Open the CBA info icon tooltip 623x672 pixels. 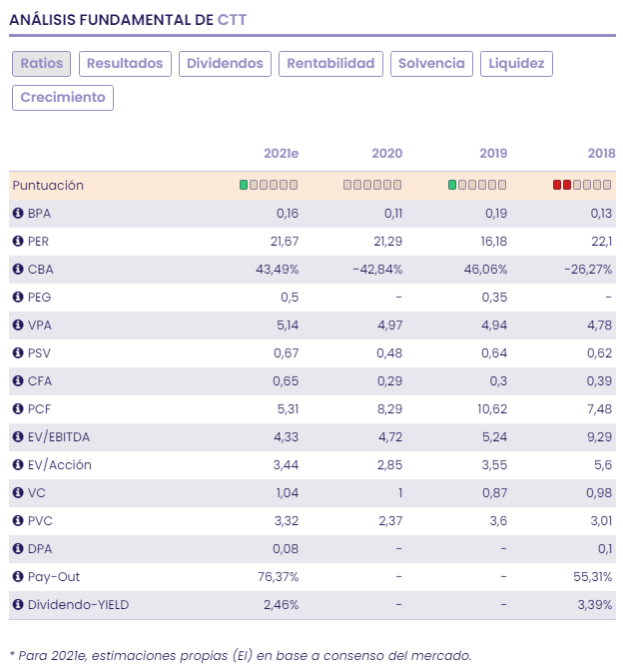tap(17, 270)
